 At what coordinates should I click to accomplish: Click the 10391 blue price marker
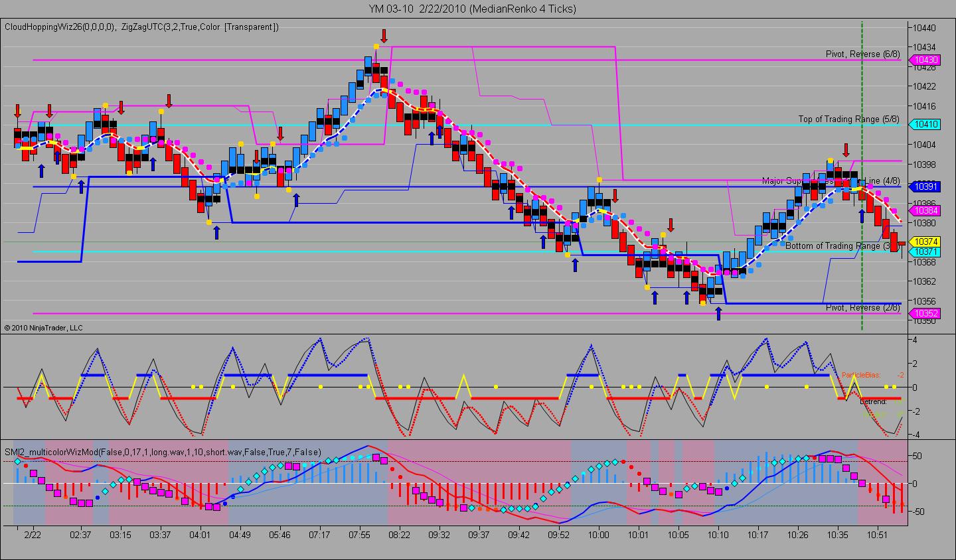(925, 186)
